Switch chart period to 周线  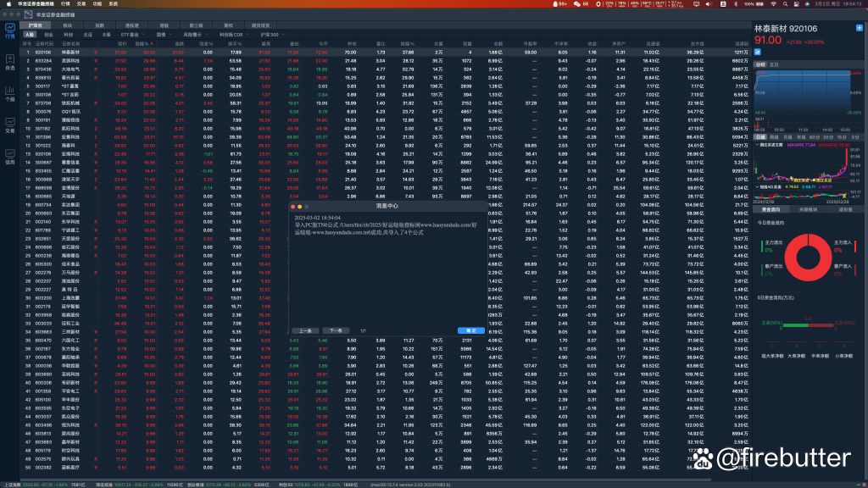(x=773, y=136)
